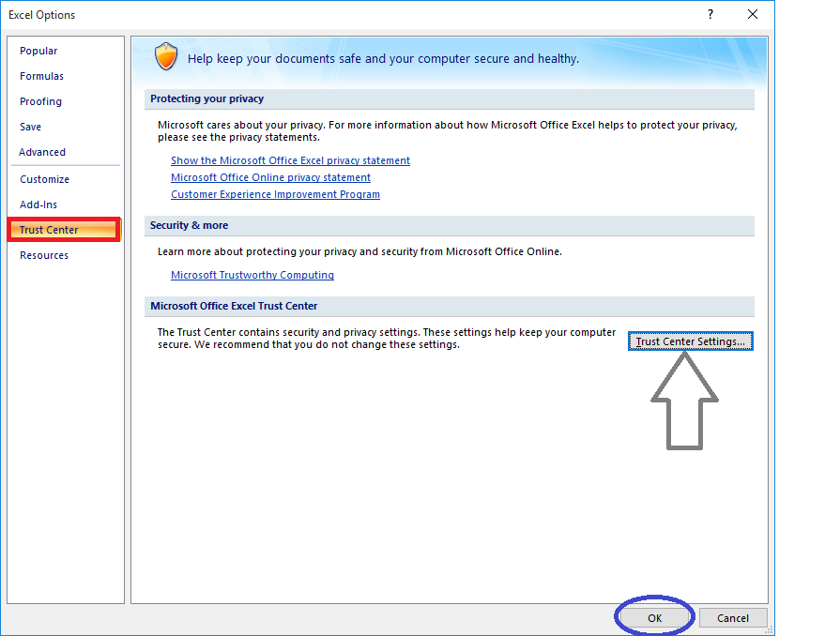Open the Save options category
840x636 pixels.
31,127
